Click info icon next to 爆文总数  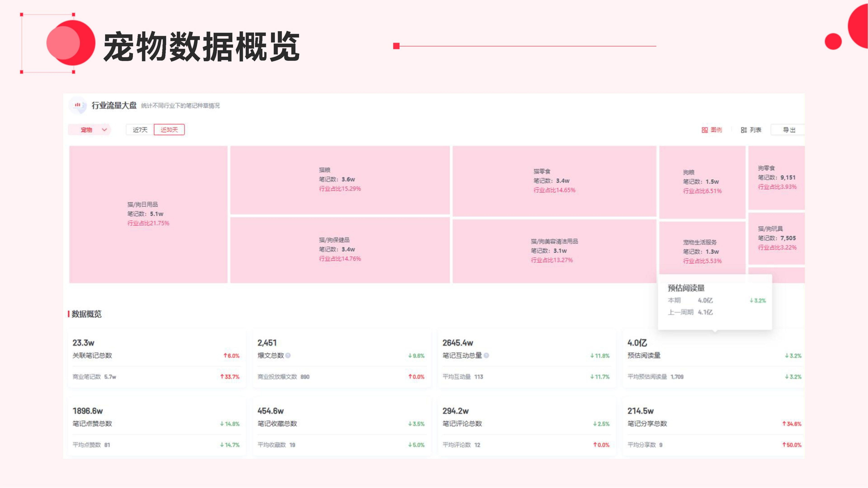288,355
